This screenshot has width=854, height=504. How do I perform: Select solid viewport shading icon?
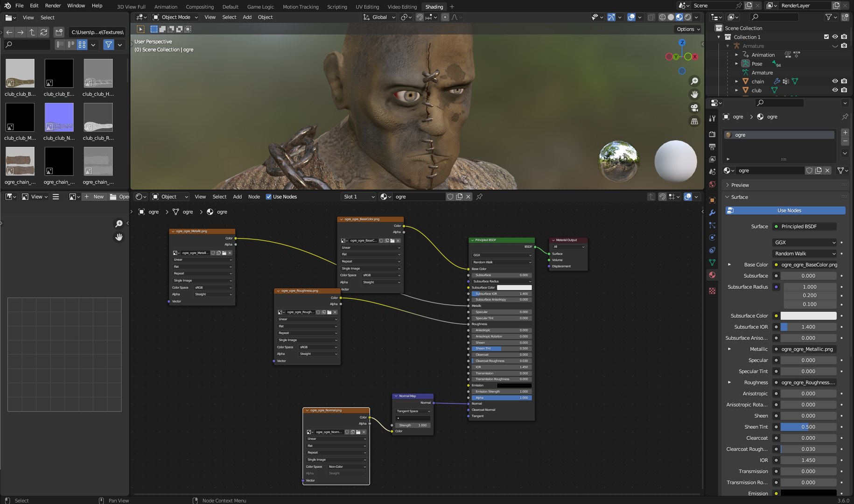tap(671, 17)
